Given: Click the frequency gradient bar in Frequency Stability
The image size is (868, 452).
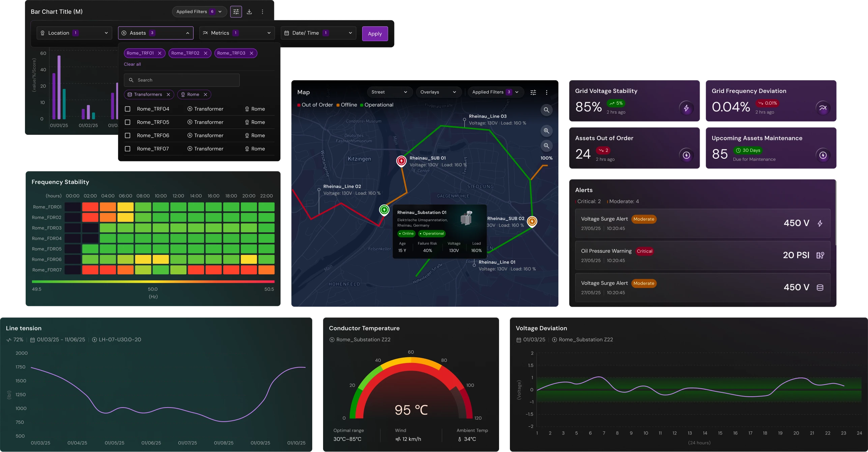Looking at the screenshot, I should coord(153,282).
